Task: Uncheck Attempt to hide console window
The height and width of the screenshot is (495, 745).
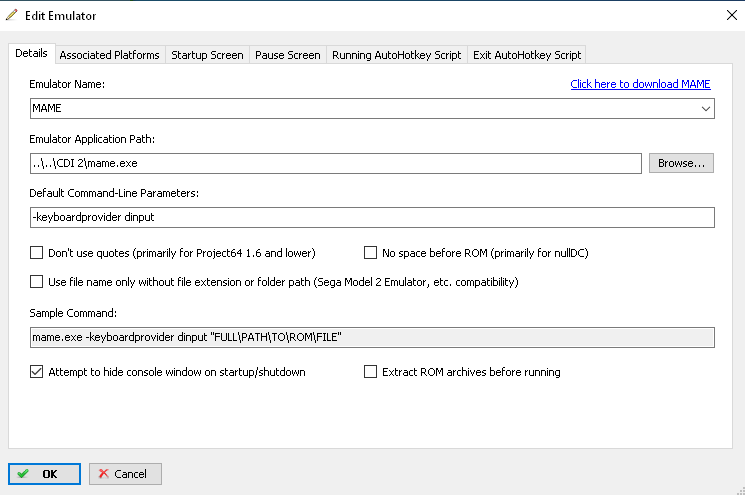Action: pyautogui.click(x=37, y=371)
